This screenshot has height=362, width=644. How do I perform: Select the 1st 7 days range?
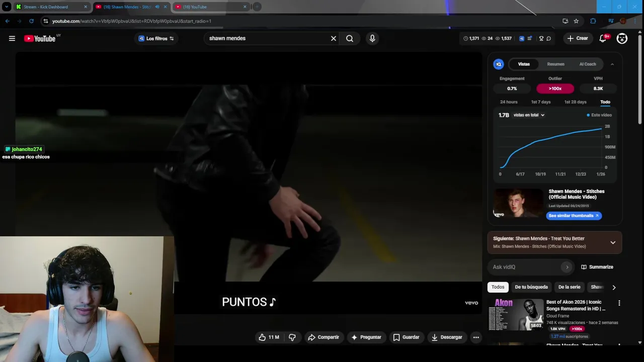point(541,102)
